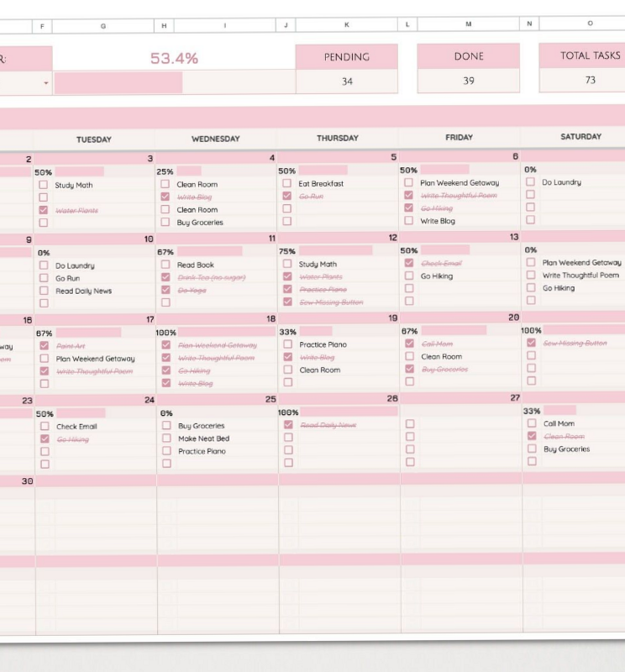Click the TUESDAY day header

[x=94, y=139]
